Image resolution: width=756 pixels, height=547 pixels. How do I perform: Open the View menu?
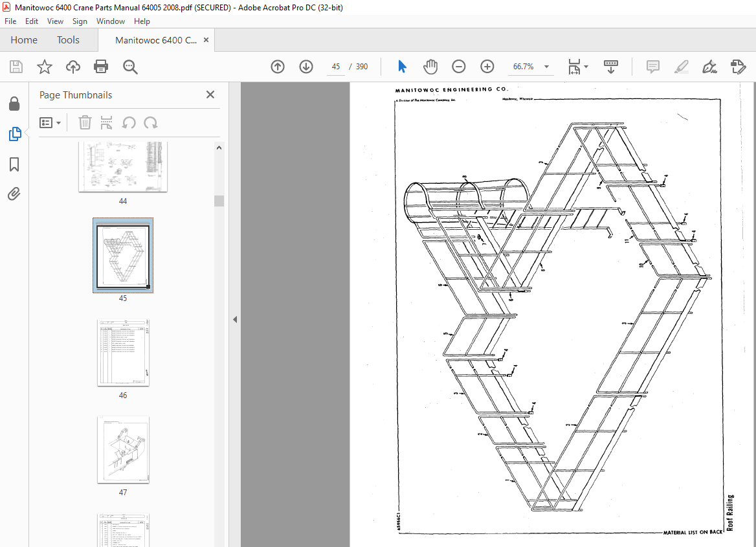(x=55, y=21)
